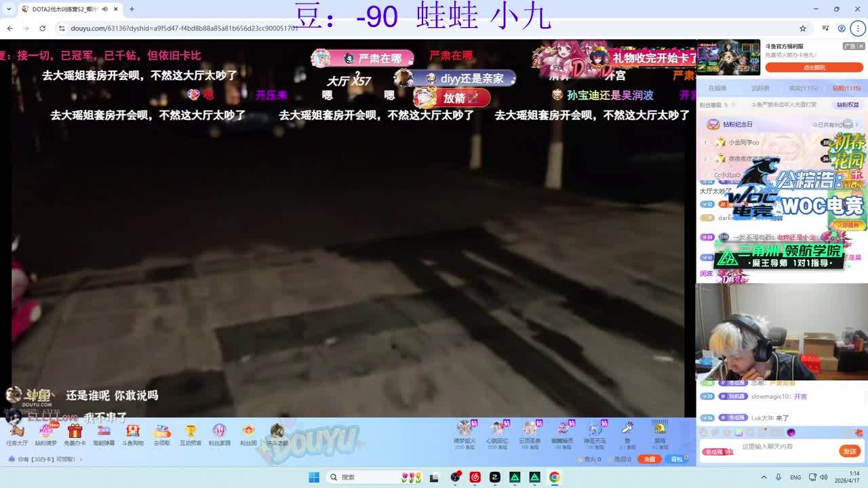
Task: Toggle mute on the browser tab speaker
Action: click(x=105, y=9)
